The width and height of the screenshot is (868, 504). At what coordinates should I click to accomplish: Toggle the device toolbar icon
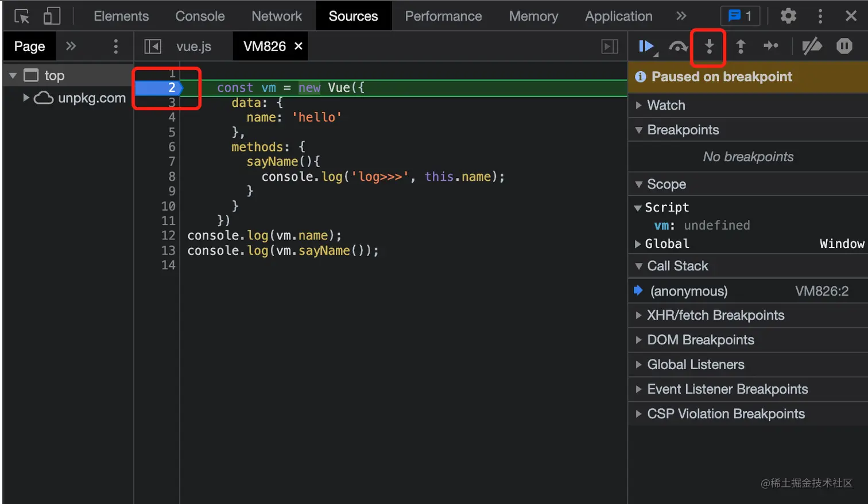[x=52, y=16]
